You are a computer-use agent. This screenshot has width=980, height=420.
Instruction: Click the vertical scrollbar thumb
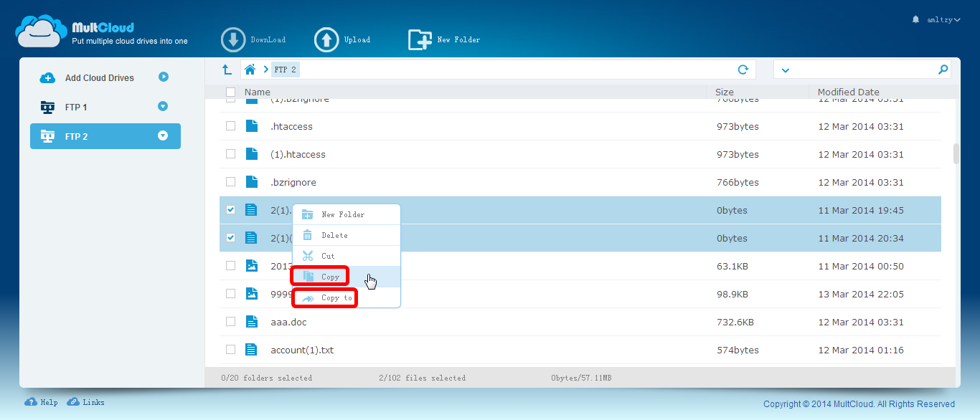pos(956,154)
